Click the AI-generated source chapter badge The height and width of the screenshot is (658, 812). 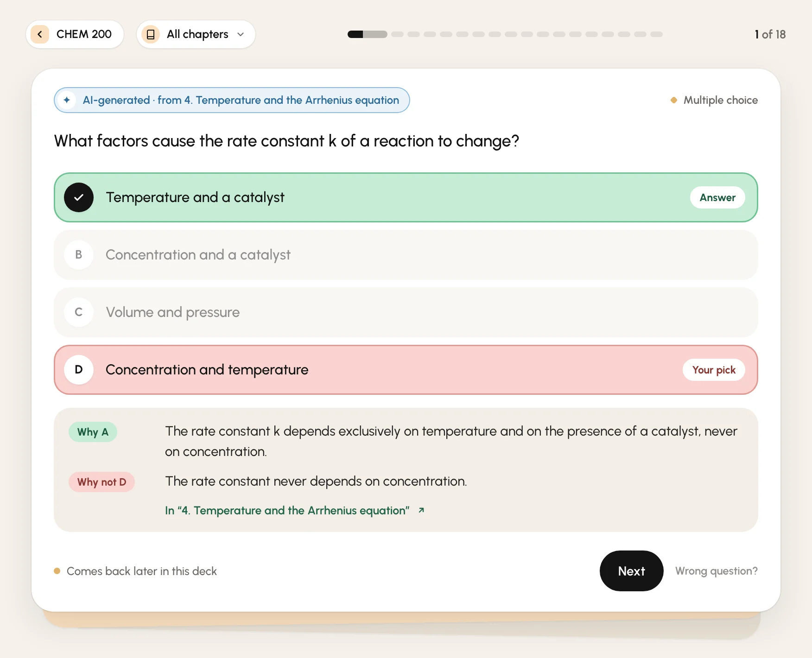232,100
